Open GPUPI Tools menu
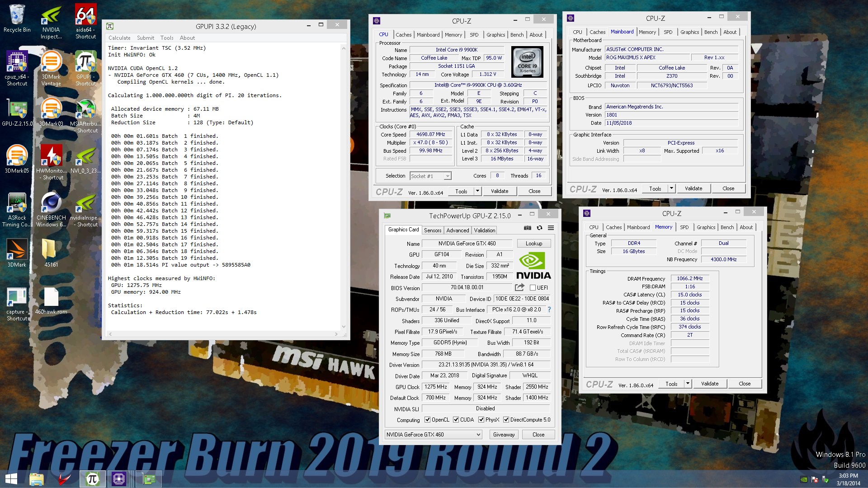This screenshot has width=868, height=488. coord(167,38)
